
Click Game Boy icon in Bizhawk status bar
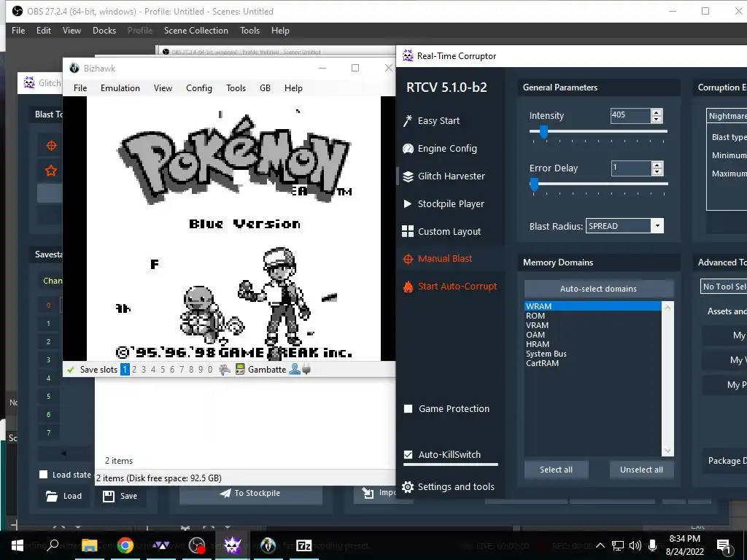click(240, 370)
